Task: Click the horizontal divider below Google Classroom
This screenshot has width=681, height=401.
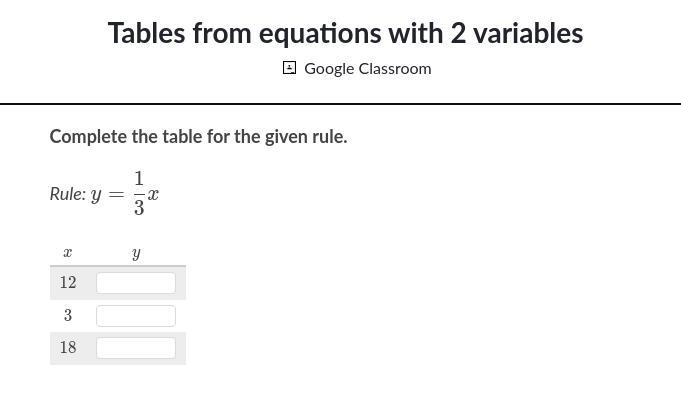Action: pos(340,104)
